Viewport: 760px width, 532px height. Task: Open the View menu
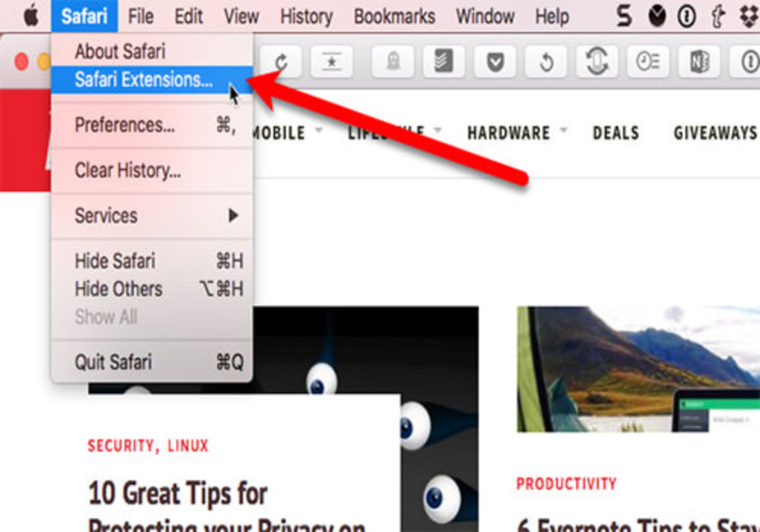(x=241, y=16)
